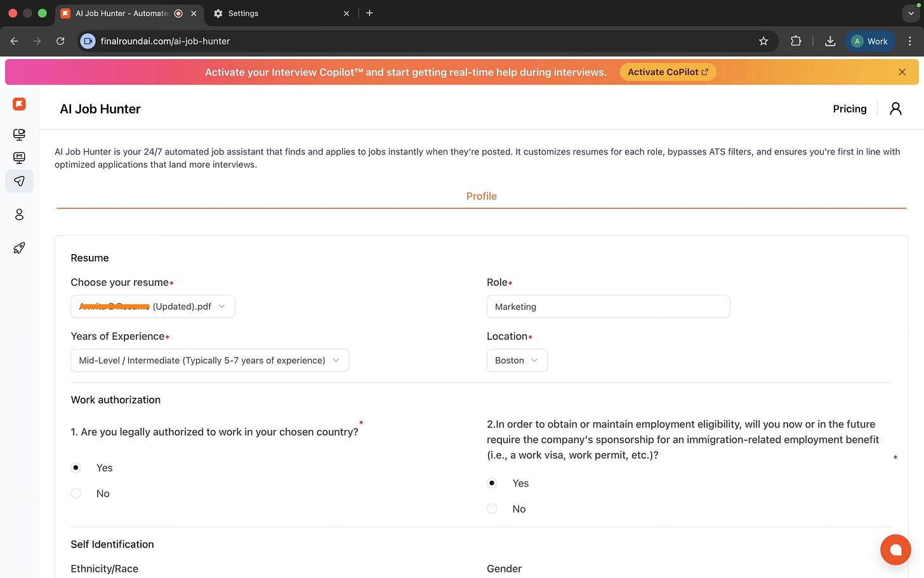
Task: Click the camera site-info icon in address bar
Action: 88,41
